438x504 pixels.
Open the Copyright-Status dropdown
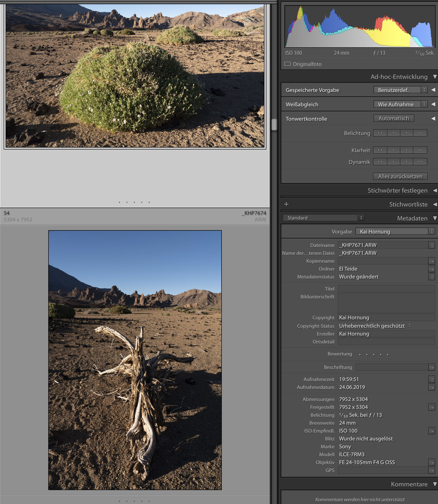pyautogui.click(x=375, y=326)
